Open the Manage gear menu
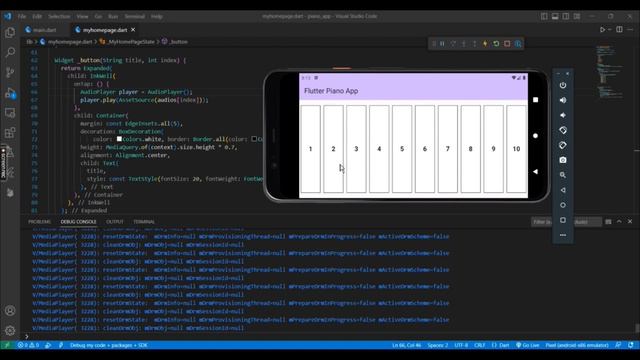Viewport: 640px width, 360px height. [10, 330]
